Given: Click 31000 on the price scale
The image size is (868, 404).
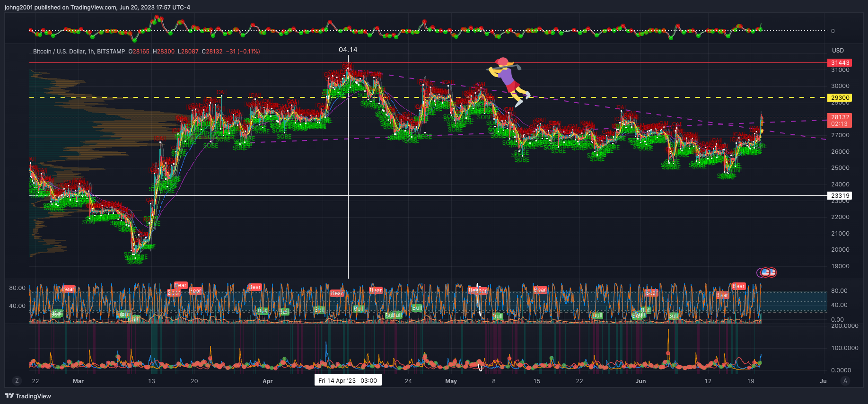Looking at the screenshot, I should click(x=840, y=70).
